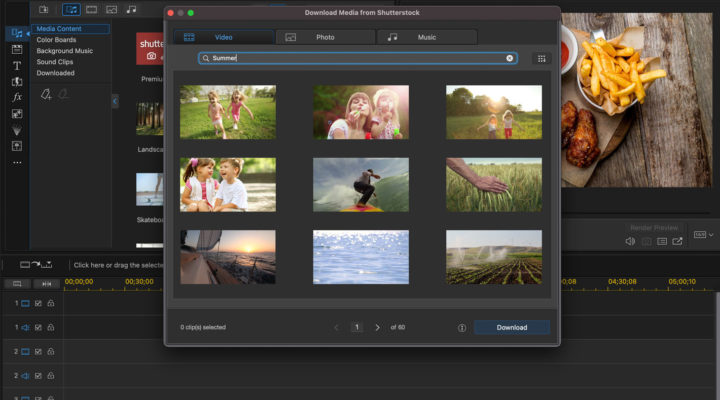Select girls blowing bubbles clip
The width and height of the screenshot is (720, 400).
[x=361, y=112]
